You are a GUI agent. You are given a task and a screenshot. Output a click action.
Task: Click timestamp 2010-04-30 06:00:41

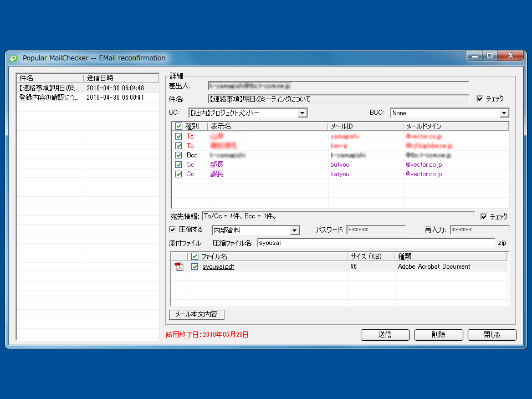click(x=115, y=98)
